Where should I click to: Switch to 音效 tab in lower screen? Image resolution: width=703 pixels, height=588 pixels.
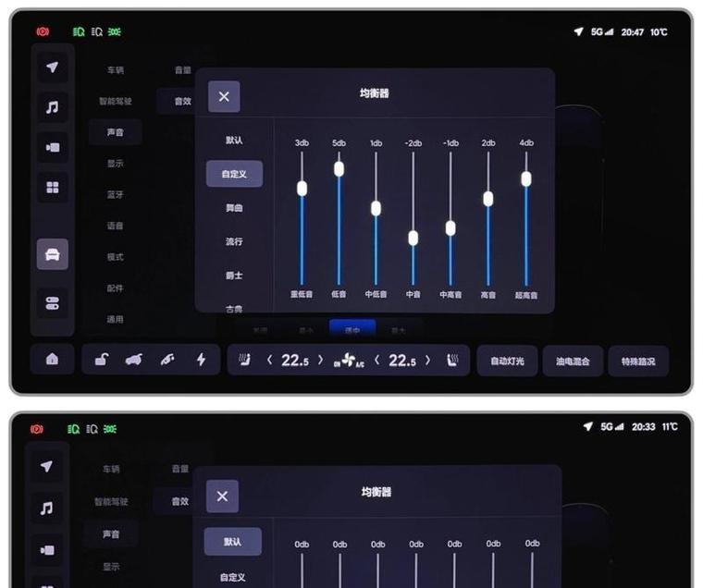coord(179,501)
